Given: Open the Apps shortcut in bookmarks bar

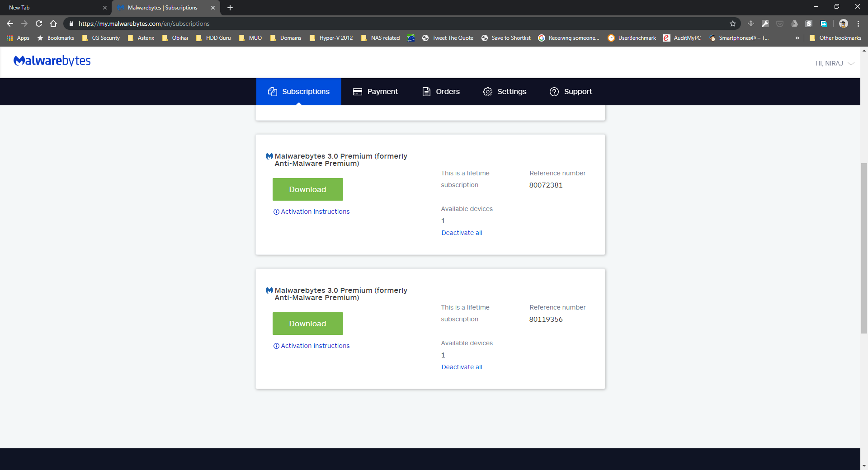Looking at the screenshot, I should click(18, 38).
